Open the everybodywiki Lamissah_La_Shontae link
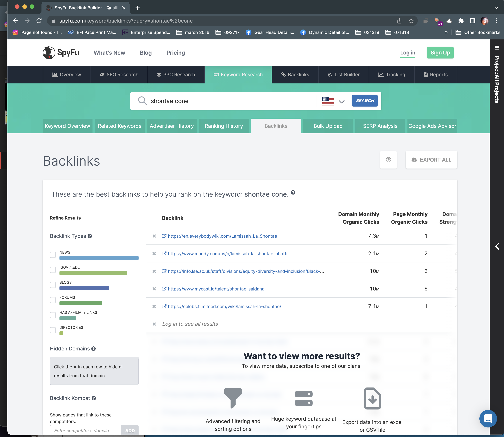Image resolution: width=504 pixels, height=437 pixels. (222, 236)
